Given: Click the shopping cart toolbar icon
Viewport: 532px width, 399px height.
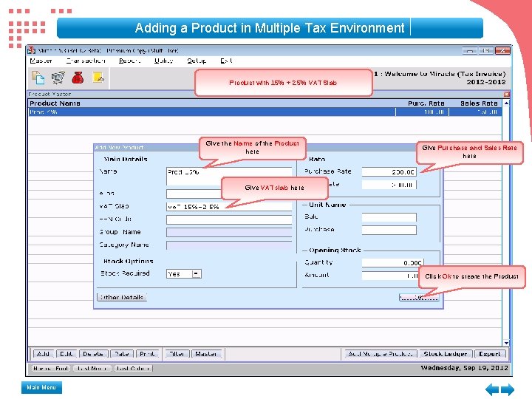Looking at the screenshot, I should 58,78.
